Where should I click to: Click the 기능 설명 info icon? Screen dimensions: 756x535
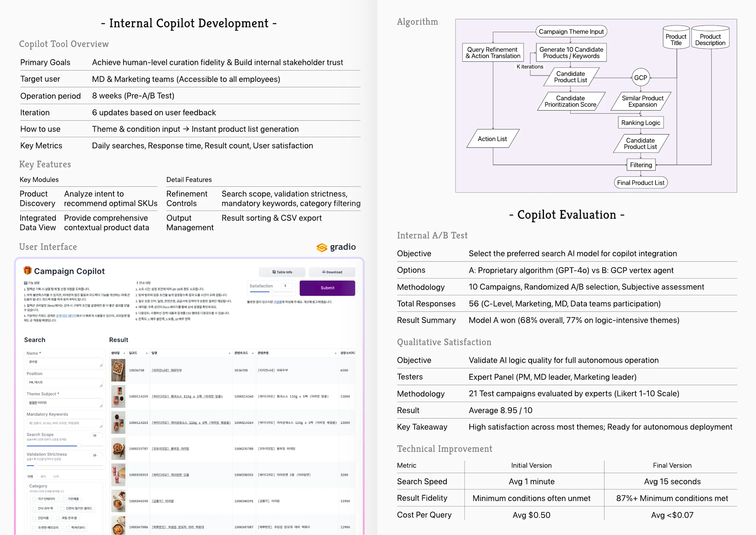coord(26,283)
